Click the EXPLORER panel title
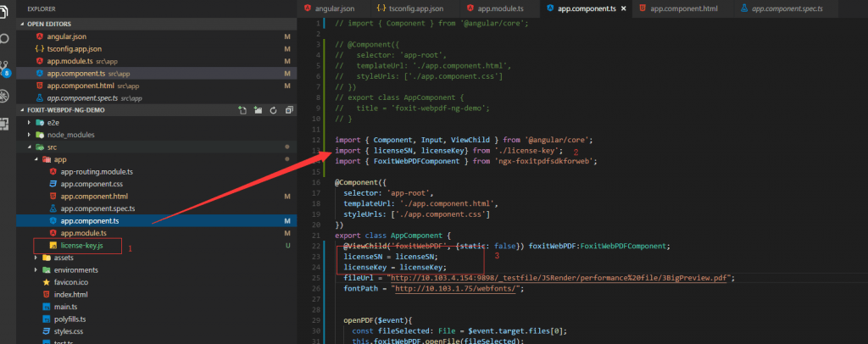868x344 pixels. click(x=41, y=8)
